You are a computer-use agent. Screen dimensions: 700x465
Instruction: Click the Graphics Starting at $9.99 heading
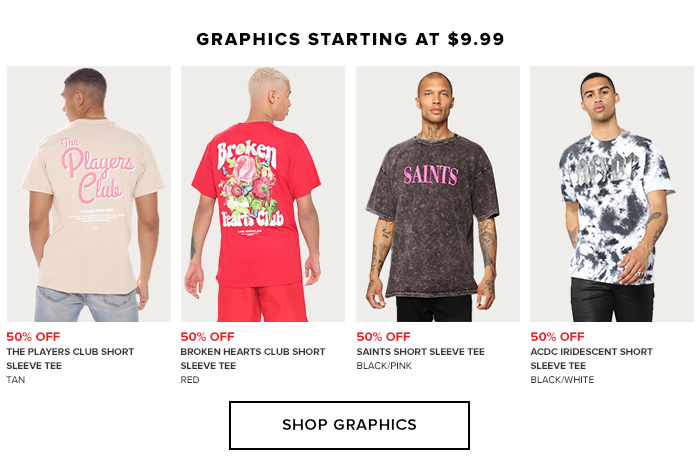pos(350,39)
